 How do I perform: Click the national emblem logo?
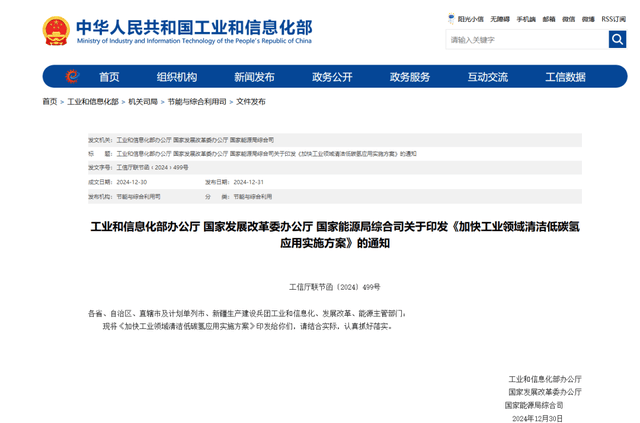[56, 31]
